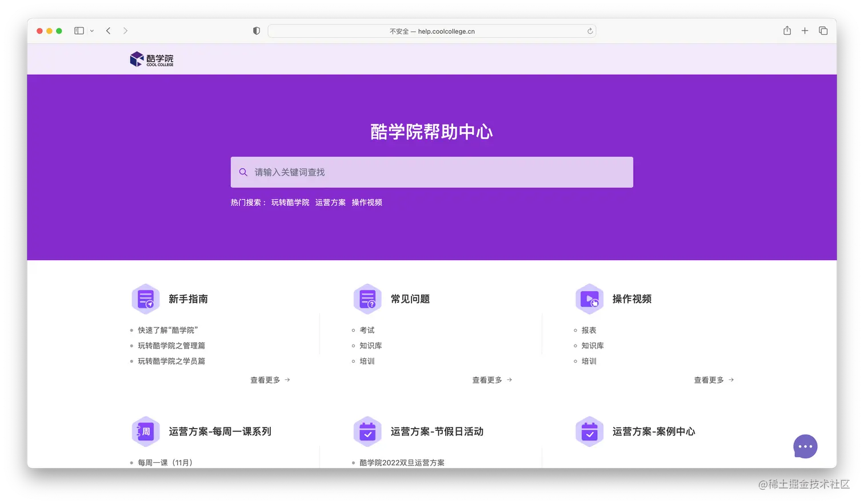Open 快速了解"酷学院" article

(x=167, y=330)
